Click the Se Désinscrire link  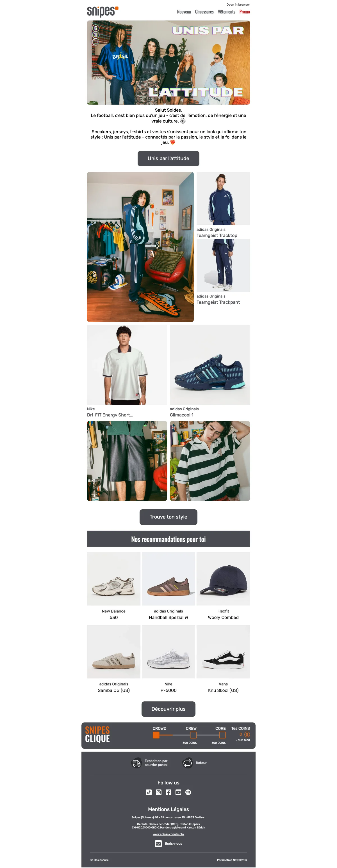(99, 860)
